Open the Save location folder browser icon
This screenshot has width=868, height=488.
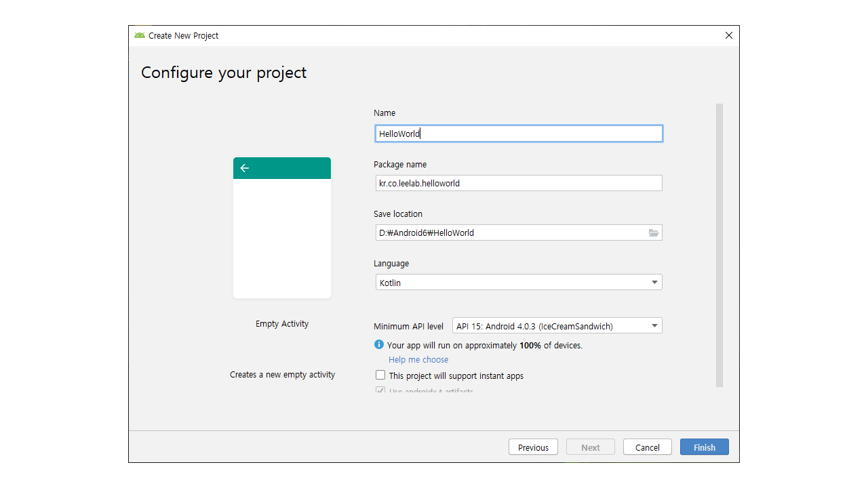coord(653,232)
